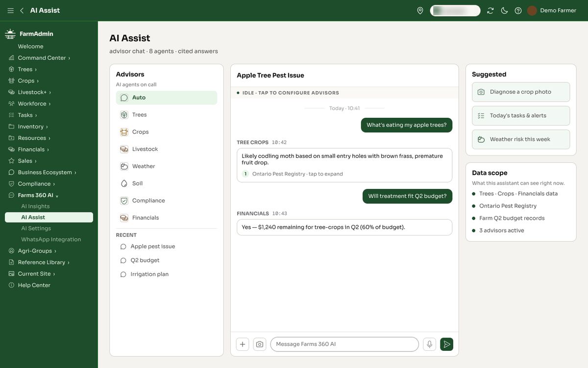The width and height of the screenshot is (588, 368).
Task: Select the Livestock advisor
Action: 167,149
